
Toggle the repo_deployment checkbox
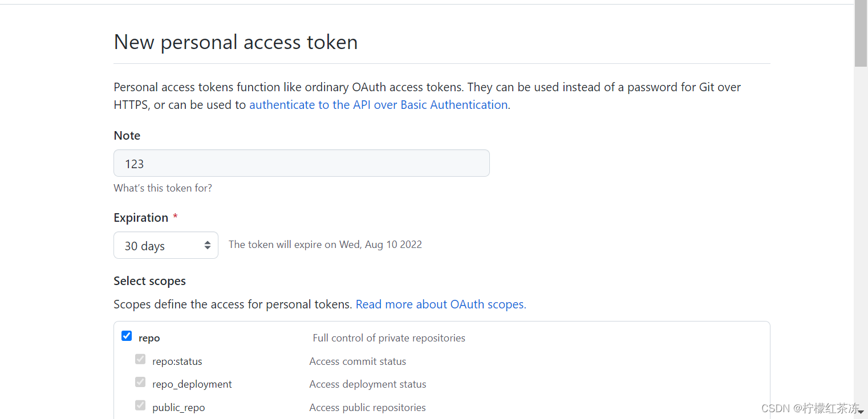coord(140,382)
